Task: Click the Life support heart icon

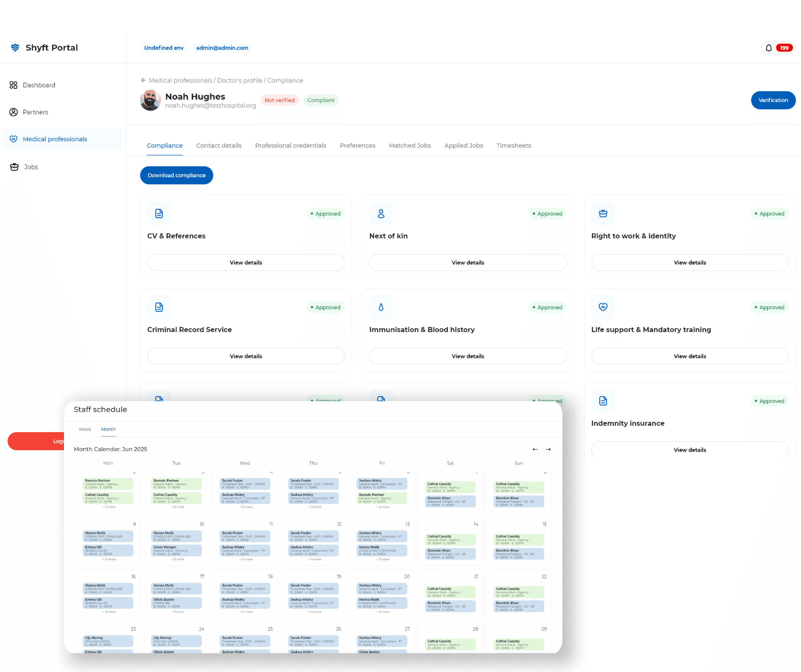Action: (603, 307)
